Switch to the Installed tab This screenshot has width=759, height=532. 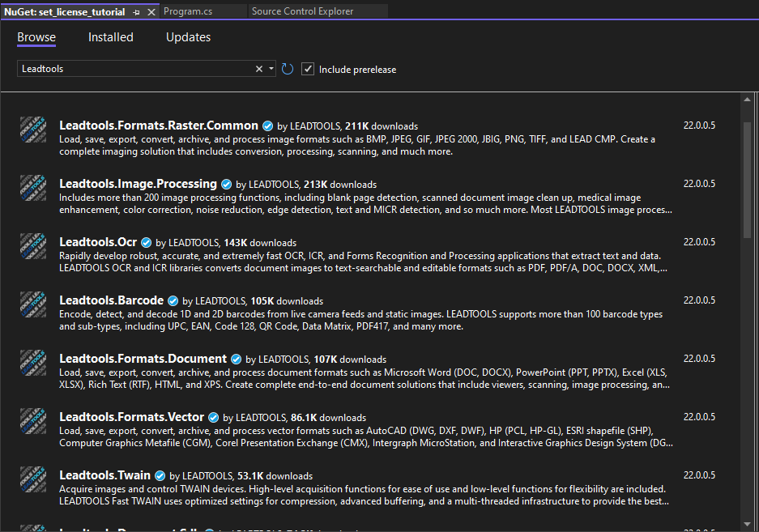(110, 37)
